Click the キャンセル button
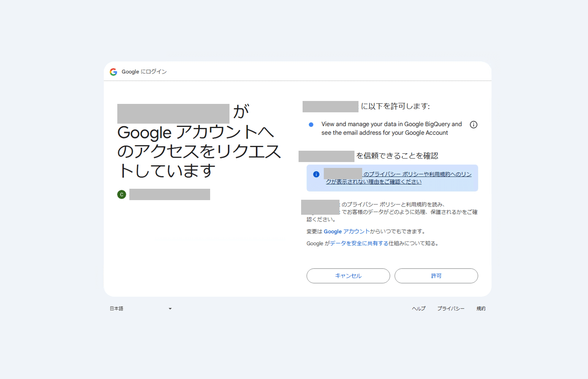 [348, 276]
